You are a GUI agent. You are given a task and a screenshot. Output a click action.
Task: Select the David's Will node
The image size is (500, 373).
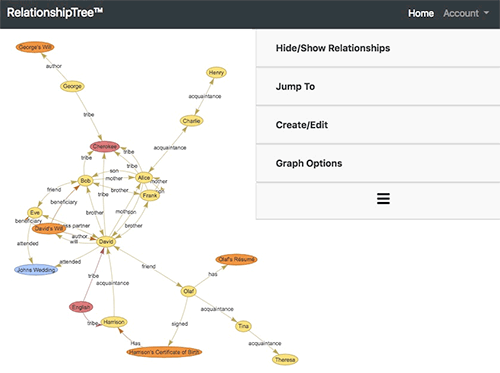coord(49,228)
